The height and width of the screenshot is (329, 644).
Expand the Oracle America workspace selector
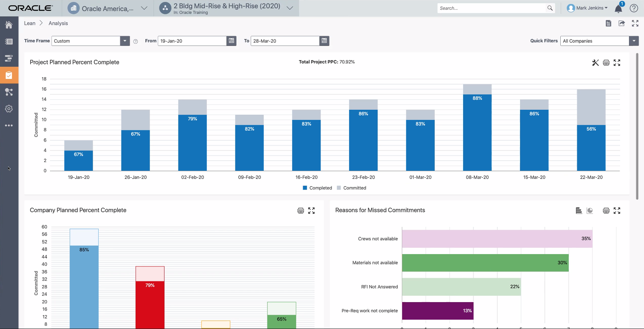(144, 8)
